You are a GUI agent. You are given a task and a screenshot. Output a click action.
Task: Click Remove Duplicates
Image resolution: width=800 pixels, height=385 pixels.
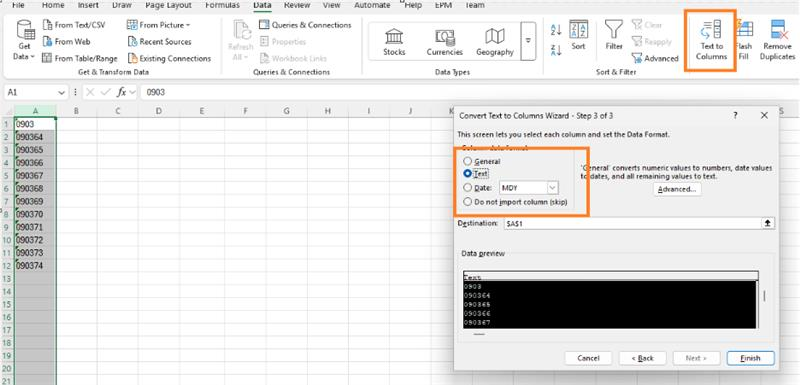[778, 41]
